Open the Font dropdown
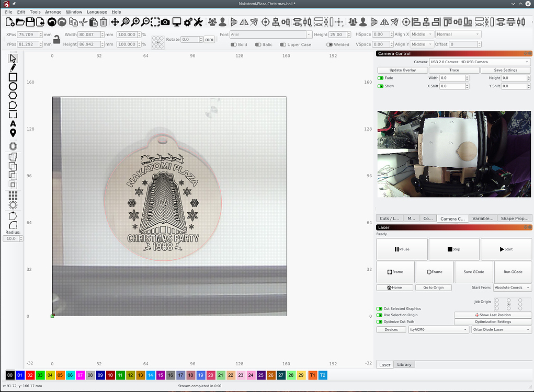534x392 pixels. pyautogui.click(x=271, y=34)
